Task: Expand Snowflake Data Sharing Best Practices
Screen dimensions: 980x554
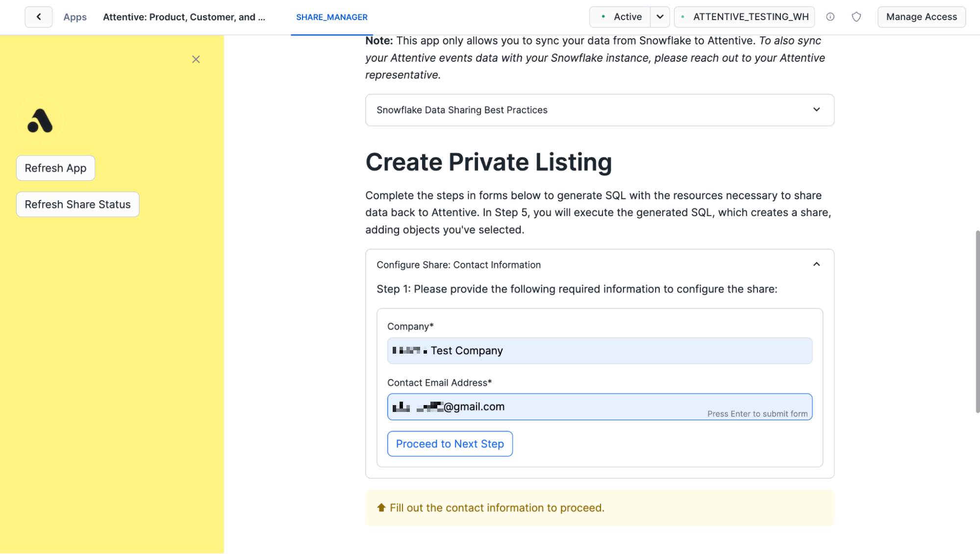Action: (600, 110)
